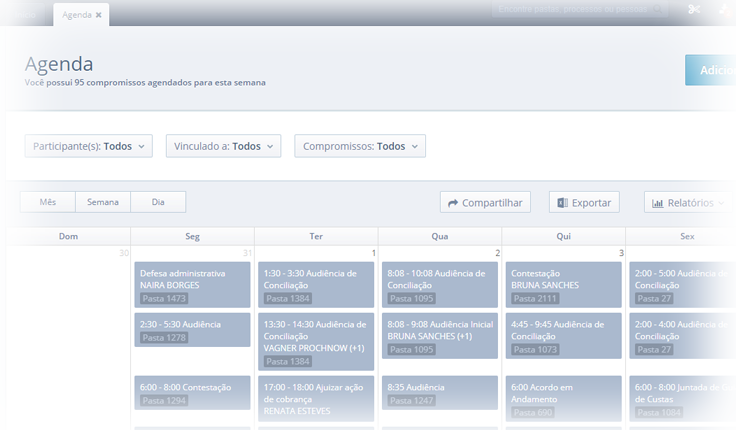The width and height of the screenshot is (736, 430).
Task: Click the bar chart icon on Relatórios
Action: (658, 203)
